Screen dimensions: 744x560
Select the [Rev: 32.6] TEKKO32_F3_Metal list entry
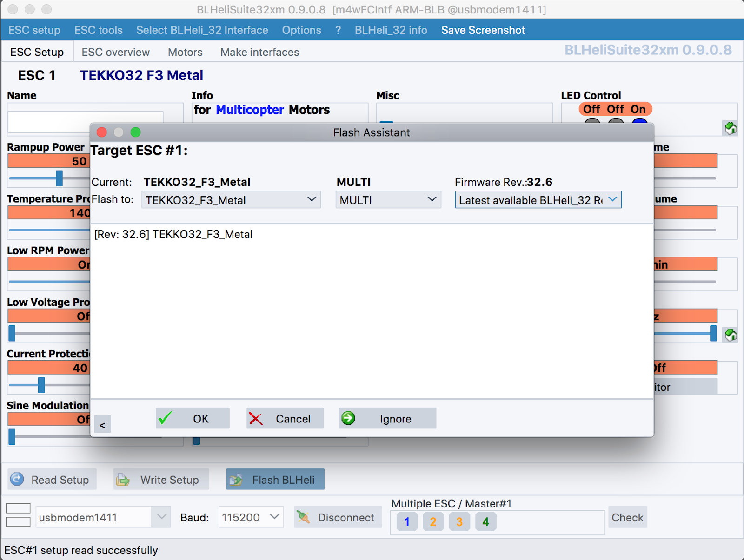173,234
